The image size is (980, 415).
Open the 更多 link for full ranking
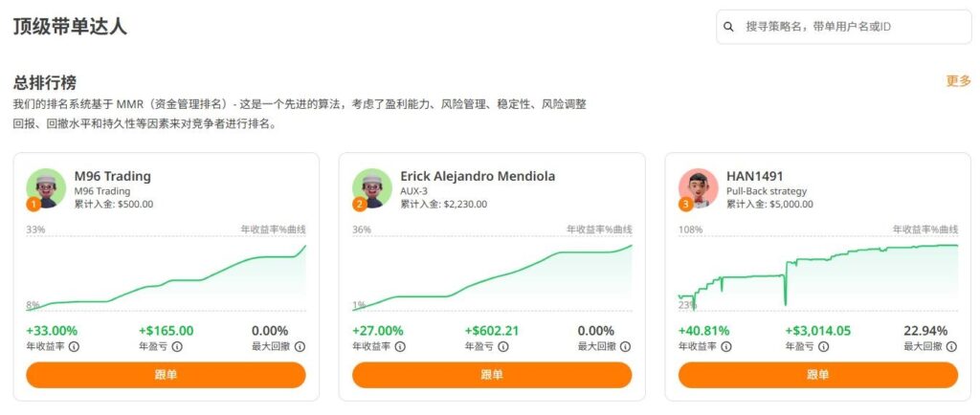958,81
